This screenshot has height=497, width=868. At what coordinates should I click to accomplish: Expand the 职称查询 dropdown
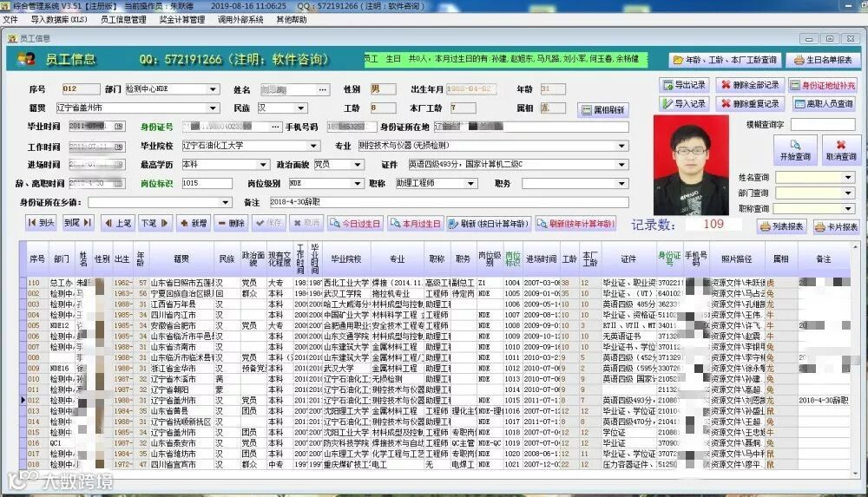848,209
